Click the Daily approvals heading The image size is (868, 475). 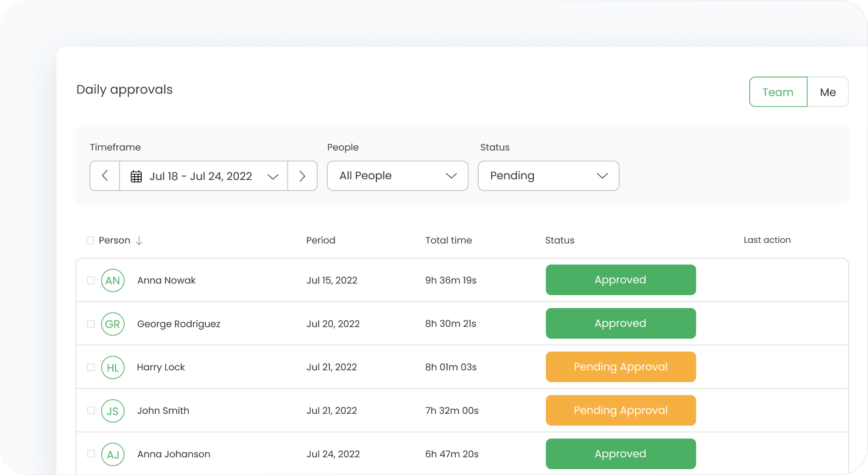coord(125,90)
